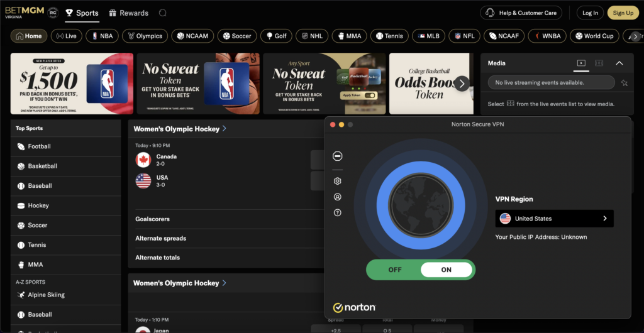Open the VPN Region United States selector

click(x=555, y=219)
